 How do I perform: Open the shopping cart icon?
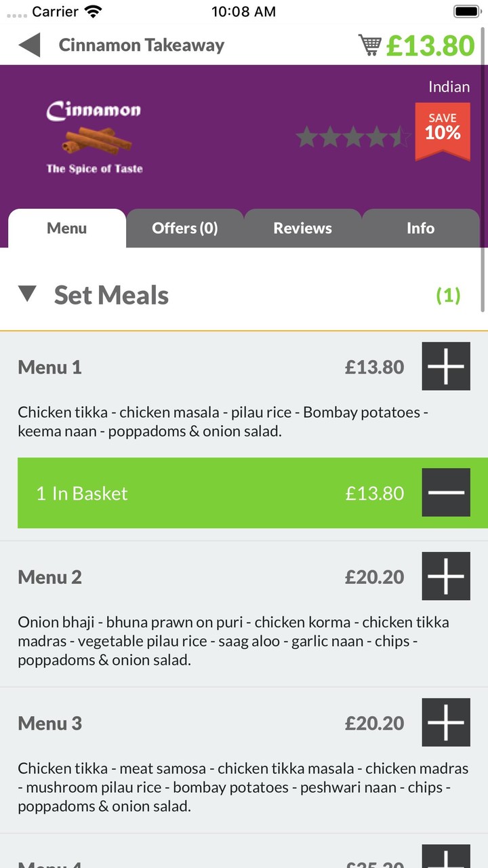[x=370, y=45]
